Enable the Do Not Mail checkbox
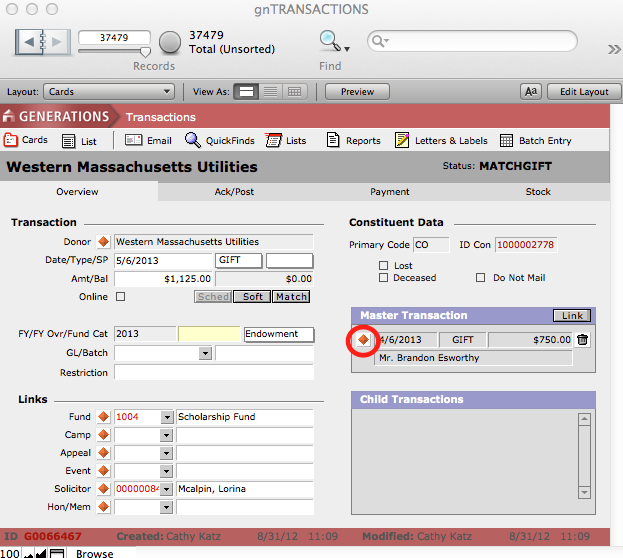This screenshot has width=623, height=558. [x=481, y=278]
